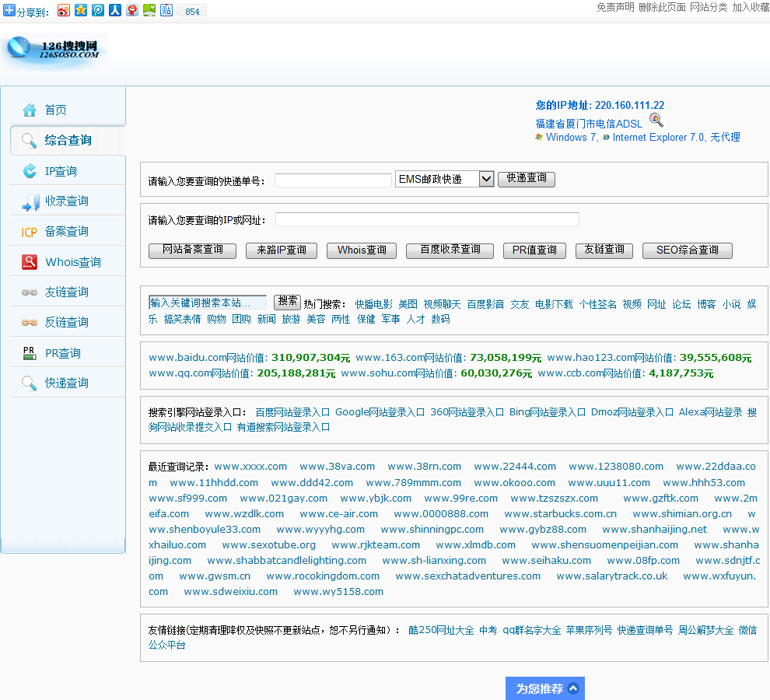Click red search icon beside Whois查询
This screenshot has height=700, width=770.
[x=30, y=262]
